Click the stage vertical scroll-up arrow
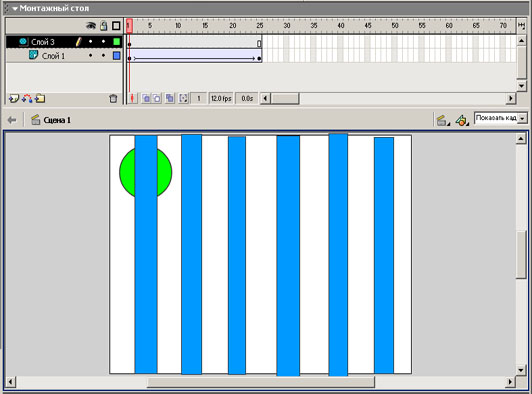 point(521,138)
